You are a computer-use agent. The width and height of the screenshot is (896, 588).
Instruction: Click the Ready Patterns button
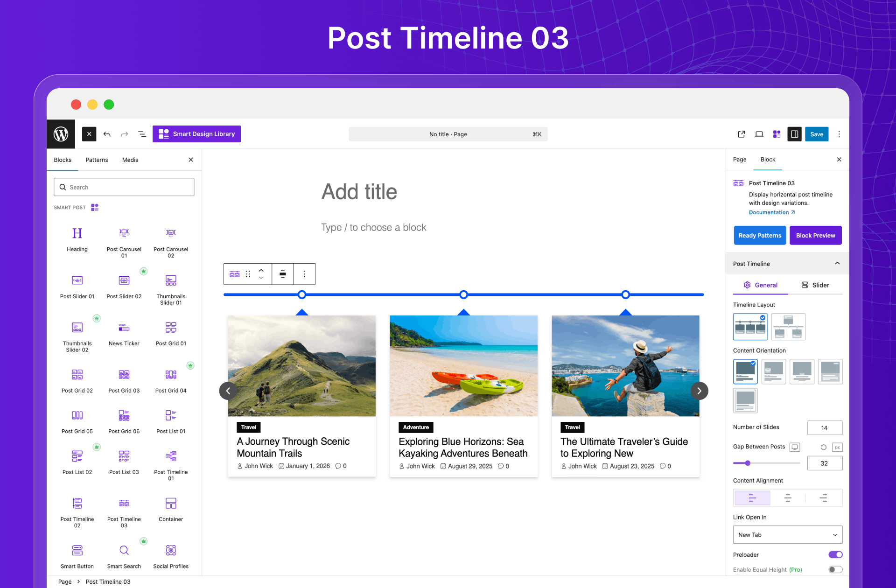click(x=760, y=236)
